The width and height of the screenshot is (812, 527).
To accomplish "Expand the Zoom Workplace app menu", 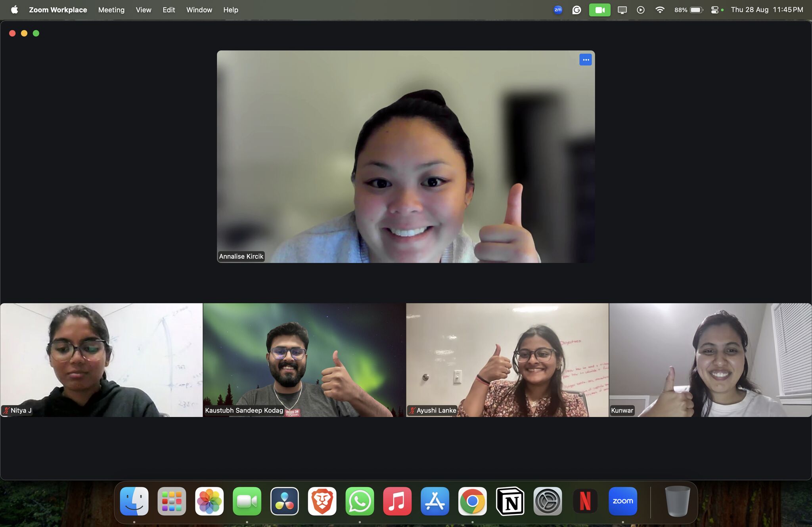I will click(x=58, y=10).
